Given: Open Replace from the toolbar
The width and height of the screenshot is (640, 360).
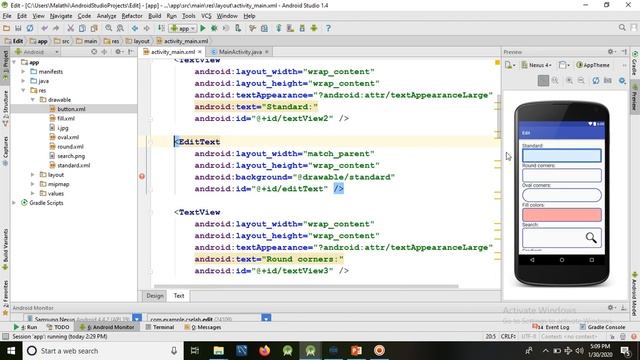Looking at the screenshot, I should point(120,28).
